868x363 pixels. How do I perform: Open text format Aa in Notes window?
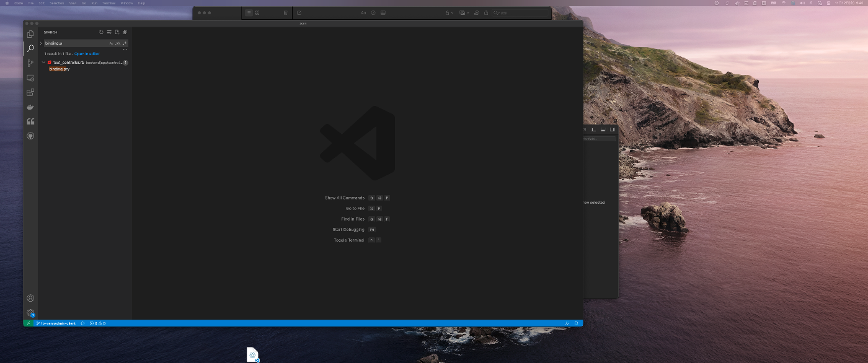pos(363,12)
